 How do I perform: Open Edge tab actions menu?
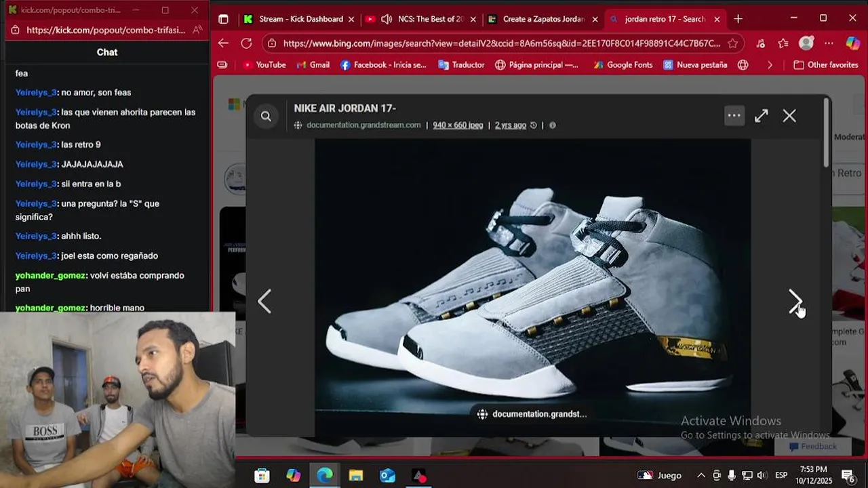pos(223,19)
